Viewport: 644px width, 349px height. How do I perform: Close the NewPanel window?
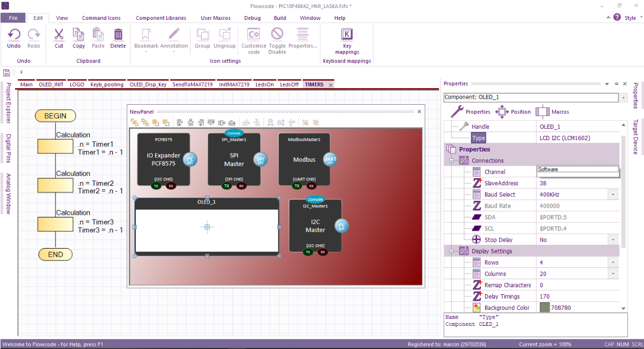[x=420, y=111]
